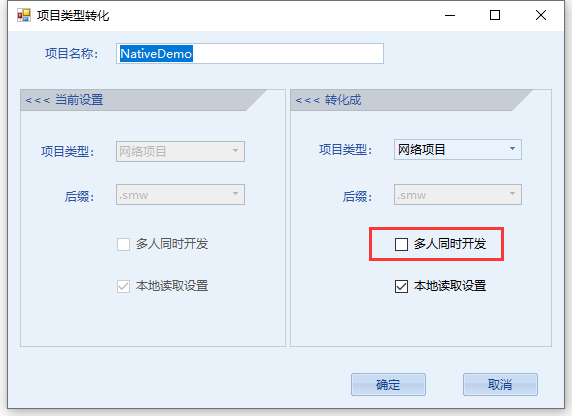
Task: Click the 多人同时开发 label text under 转化成
Action: (x=450, y=244)
